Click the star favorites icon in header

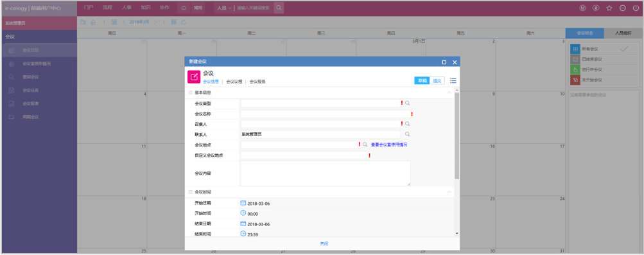coord(609,8)
